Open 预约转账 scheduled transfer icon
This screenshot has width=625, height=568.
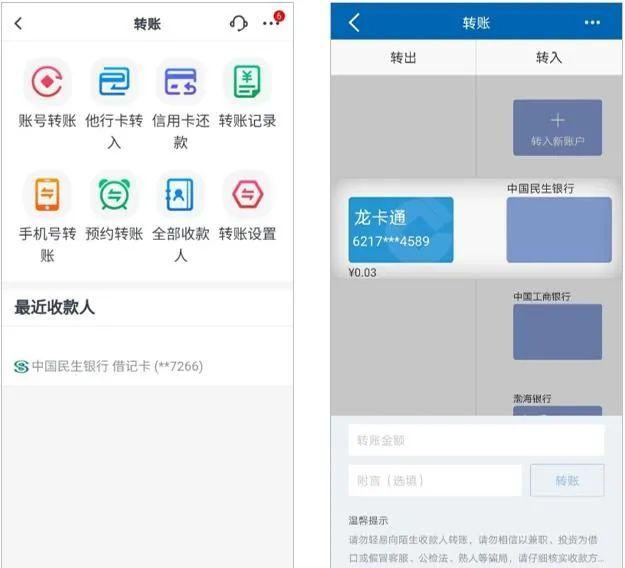[114, 195]
